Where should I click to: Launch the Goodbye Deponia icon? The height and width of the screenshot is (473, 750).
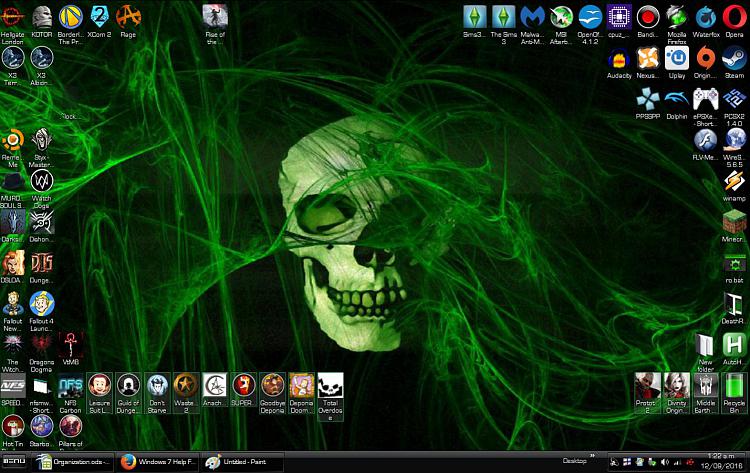click(x=273, y=393)
